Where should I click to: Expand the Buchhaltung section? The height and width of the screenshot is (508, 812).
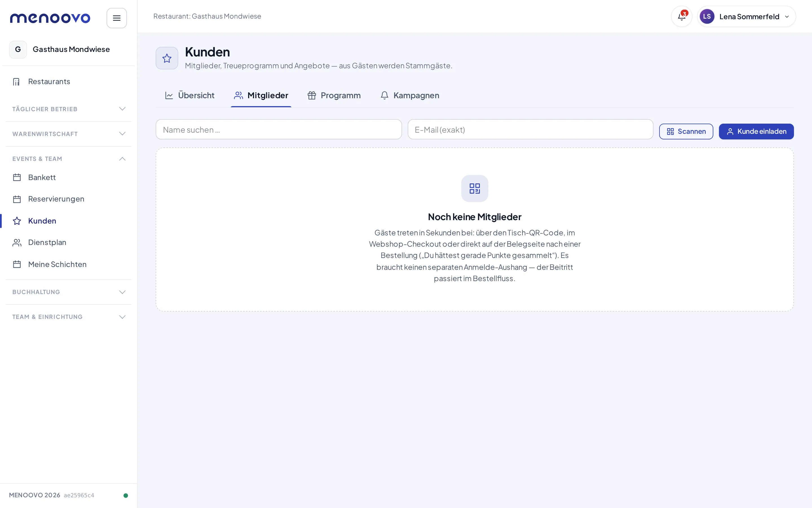[x=69, y=292]
